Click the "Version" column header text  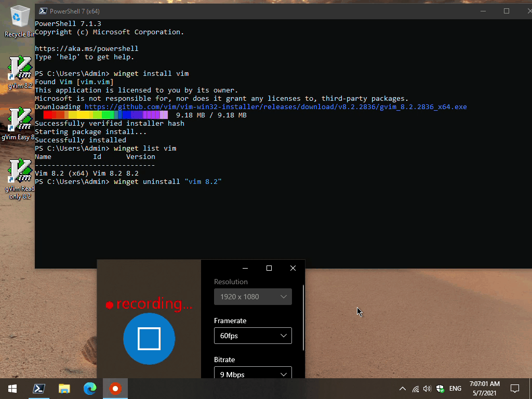coord(140,156)
